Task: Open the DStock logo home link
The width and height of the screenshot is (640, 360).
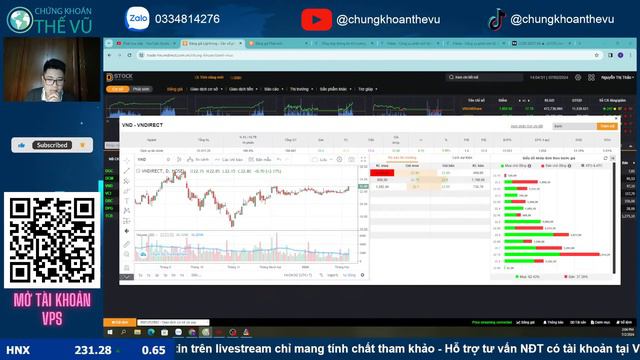Action: point(119,77)
